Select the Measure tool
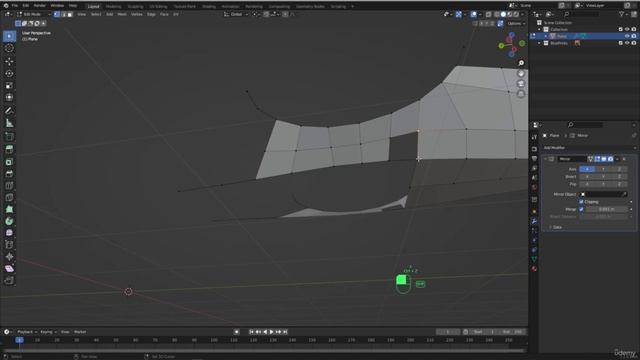 (9, 123)
